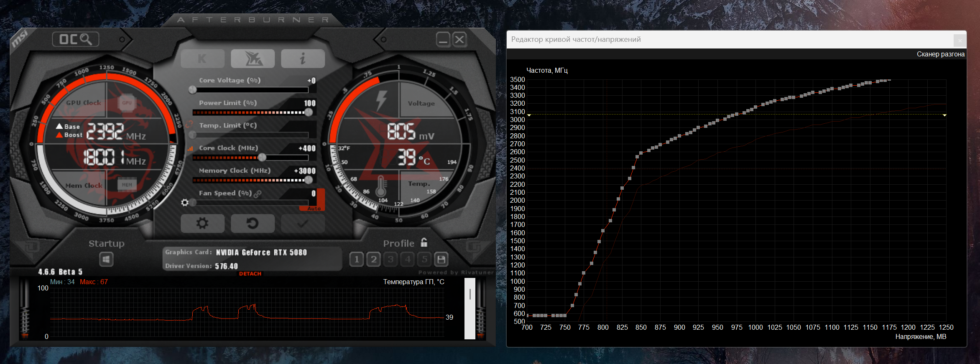Select the curve point at 850 mV
The width and height of the screenshot is (980, 364).
point(641,153)
